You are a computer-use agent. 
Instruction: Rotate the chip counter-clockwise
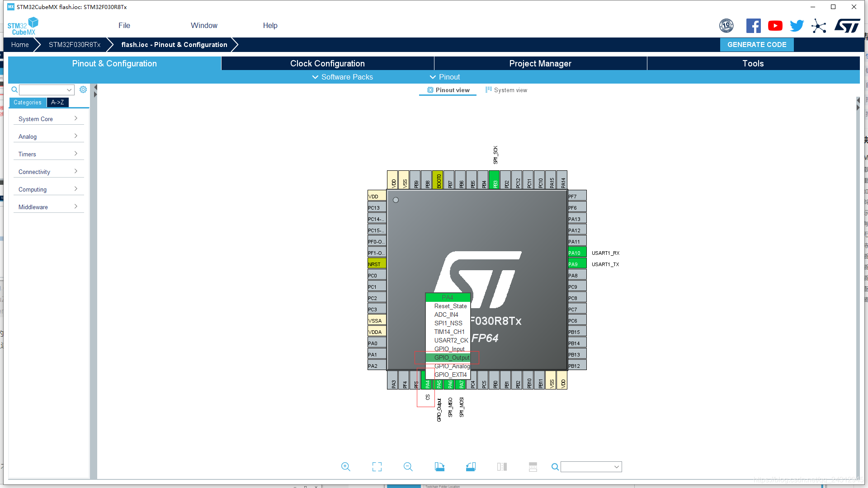click(471, 467)
